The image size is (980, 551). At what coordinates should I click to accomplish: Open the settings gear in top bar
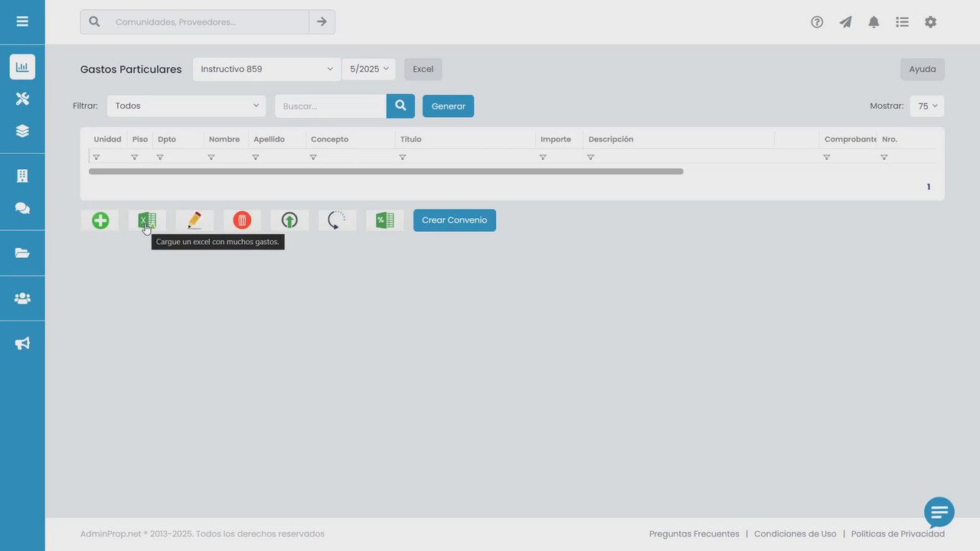[x=930, y=22]
